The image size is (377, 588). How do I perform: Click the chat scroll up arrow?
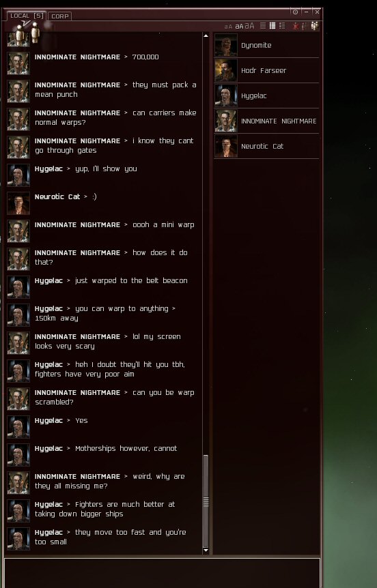[x=206, y=35]
